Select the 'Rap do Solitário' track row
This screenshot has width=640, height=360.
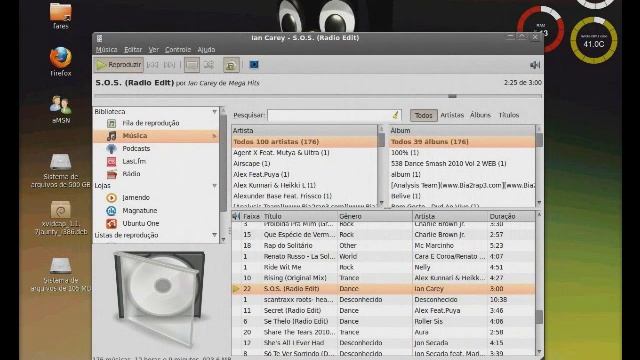pyautogui.click(x=383, y=246)
